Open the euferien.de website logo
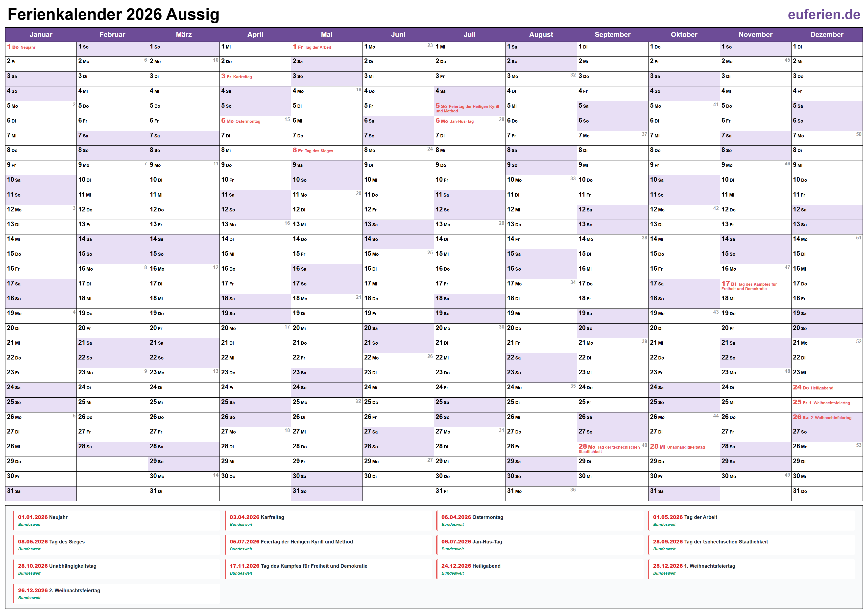This screenshot has width=868, height=614. (x=824, y=14)
